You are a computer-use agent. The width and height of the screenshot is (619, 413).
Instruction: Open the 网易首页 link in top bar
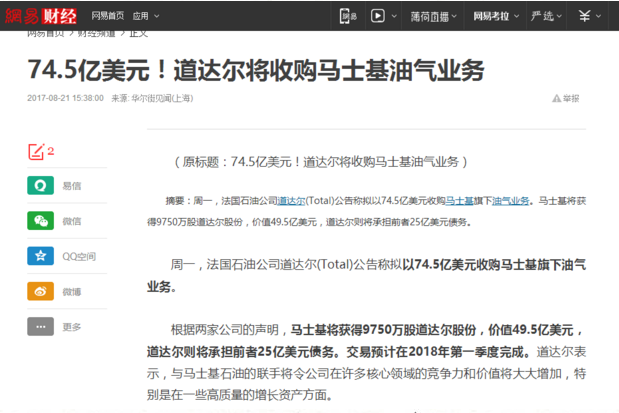coord(108,16)
